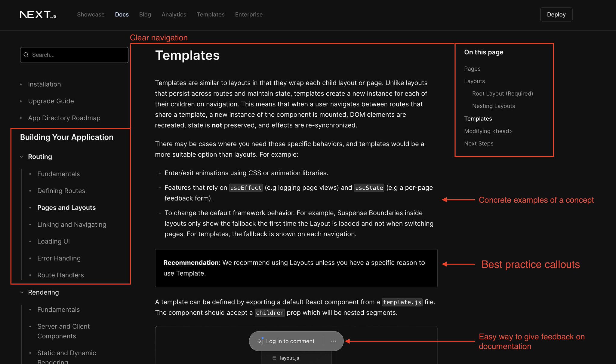Click the search magnifier icon
616x364 pixels.
pos(26,55)
